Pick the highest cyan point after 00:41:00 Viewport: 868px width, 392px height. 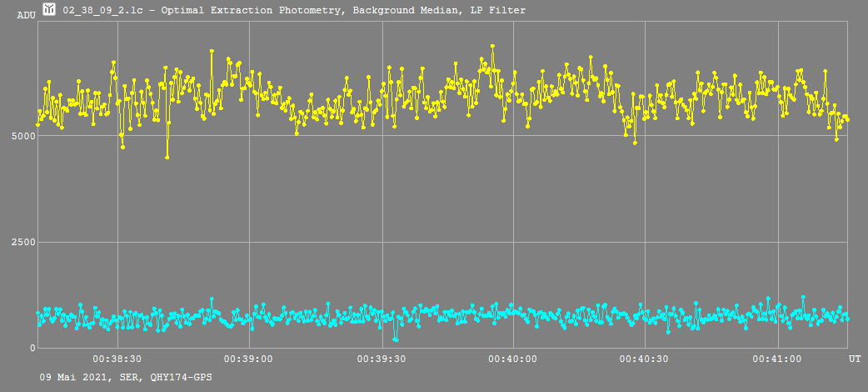[x=803, y=297]
